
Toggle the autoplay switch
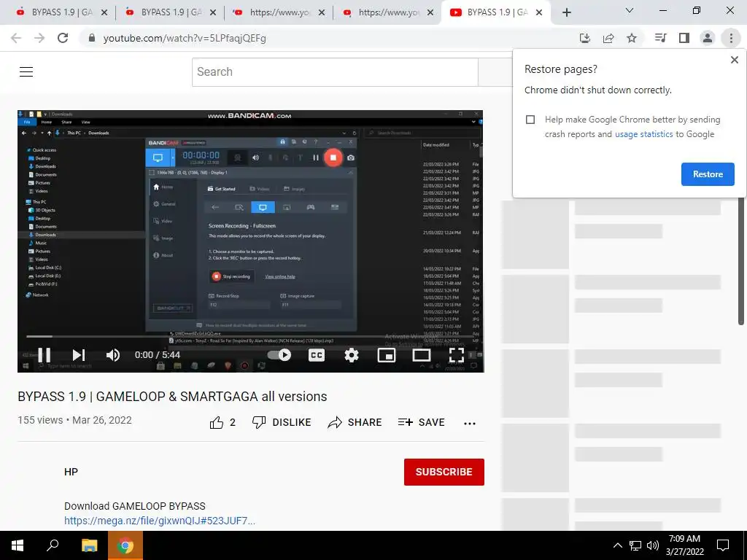pyautogui.click(x=279, y=355)
